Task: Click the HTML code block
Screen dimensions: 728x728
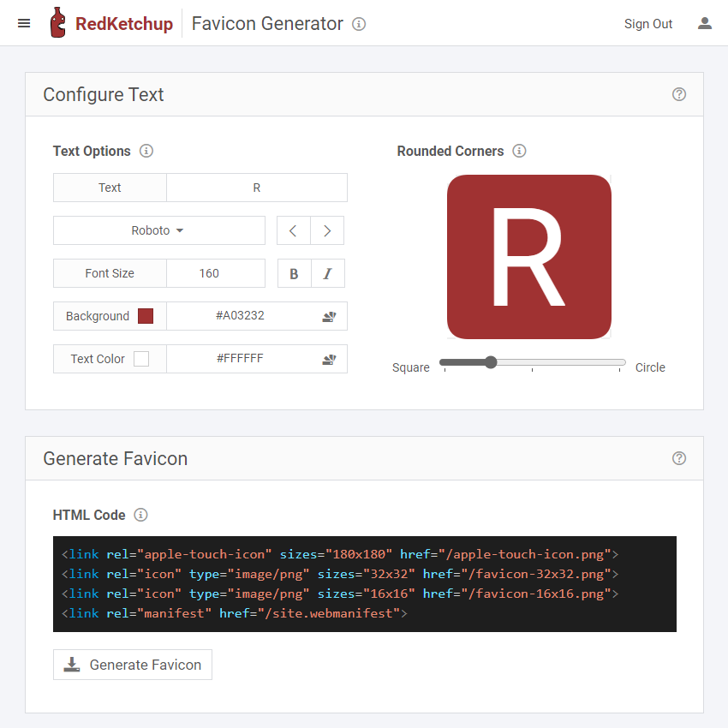Action: pyautogui.click(x=365, y=583)
